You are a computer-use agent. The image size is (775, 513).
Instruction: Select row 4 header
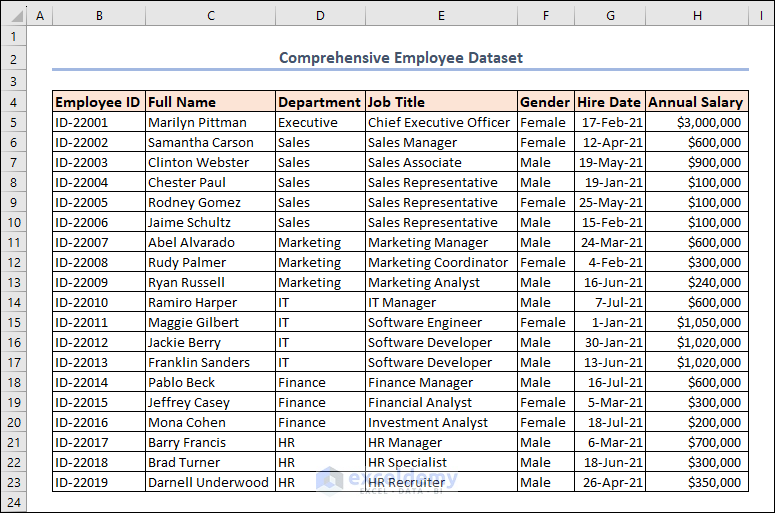tap(13, 102)
